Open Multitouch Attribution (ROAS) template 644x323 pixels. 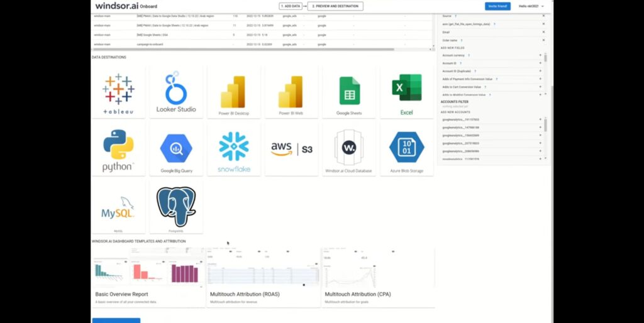(x=263, y=277)
